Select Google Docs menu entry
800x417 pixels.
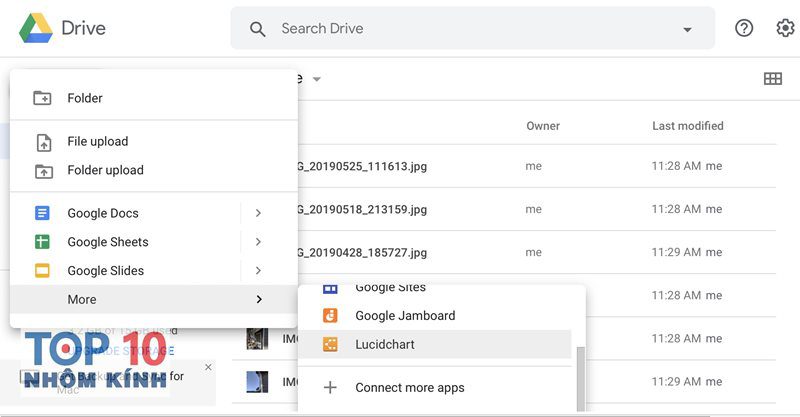(x=154, y=213)
